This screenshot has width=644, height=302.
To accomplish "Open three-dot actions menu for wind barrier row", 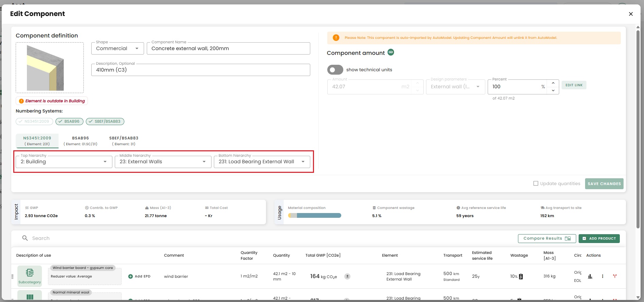I will tap(602, 276).
